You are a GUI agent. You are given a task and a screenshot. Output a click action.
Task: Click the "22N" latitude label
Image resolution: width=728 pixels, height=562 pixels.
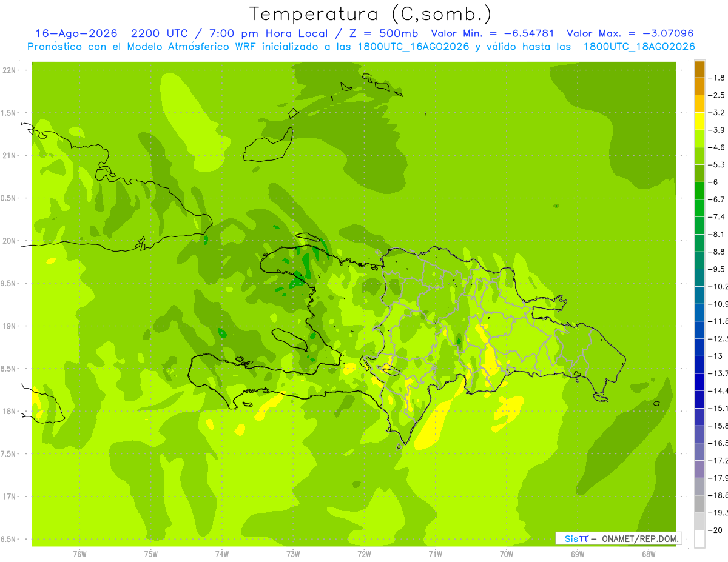pos(9,70)
